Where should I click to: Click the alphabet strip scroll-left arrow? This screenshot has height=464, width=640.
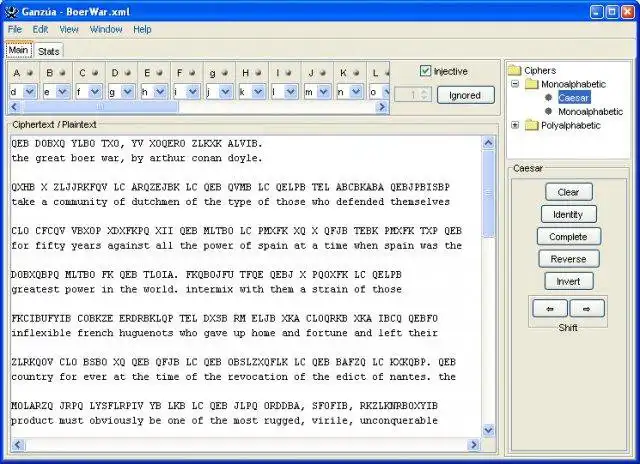point(15,107)
